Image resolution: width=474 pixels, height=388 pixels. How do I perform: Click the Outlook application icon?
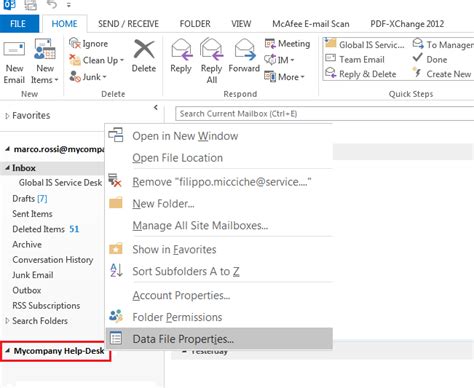tap(9, 5)
